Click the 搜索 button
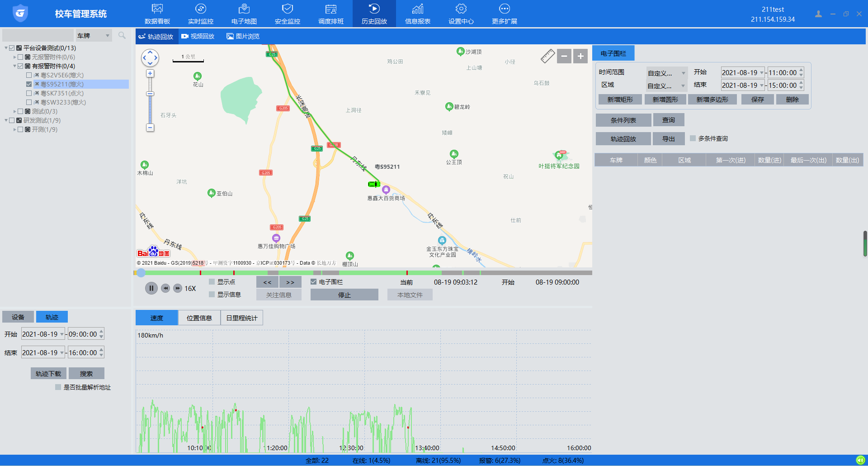This screenshot has height=466, width=868. point(86,373)
